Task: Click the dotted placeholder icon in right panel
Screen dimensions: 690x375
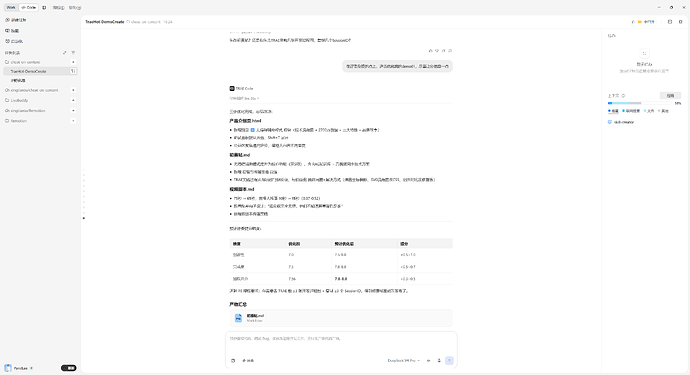Action: (x=644, y=53)
